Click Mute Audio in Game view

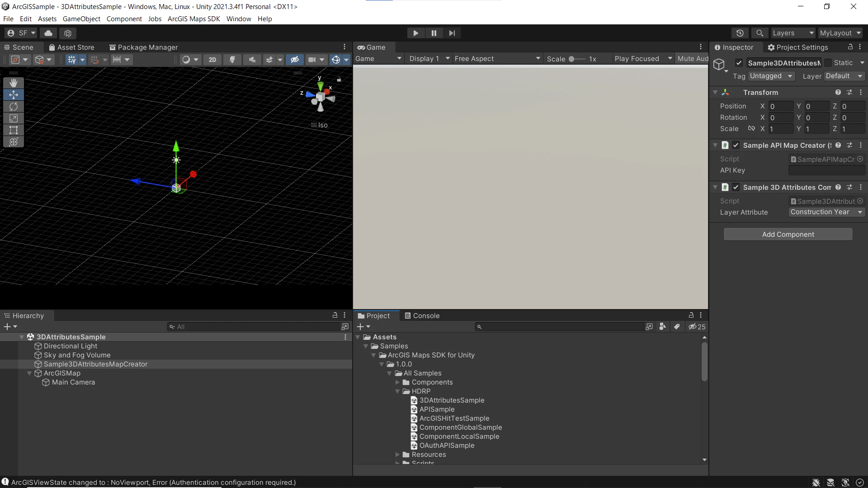[692, 59]
